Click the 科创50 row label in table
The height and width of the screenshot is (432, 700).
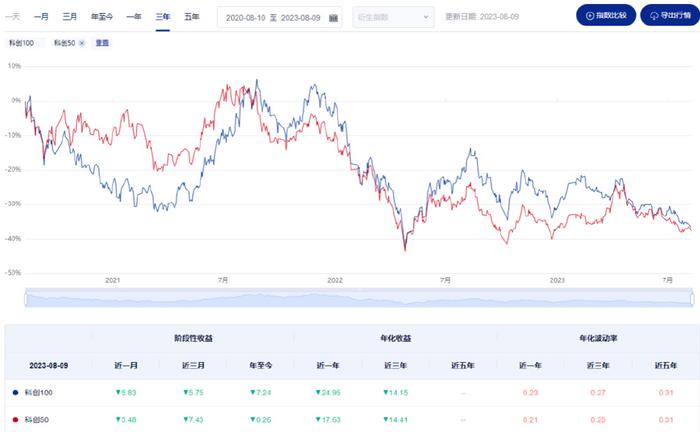pyautogui.click(x=37, y=420)
